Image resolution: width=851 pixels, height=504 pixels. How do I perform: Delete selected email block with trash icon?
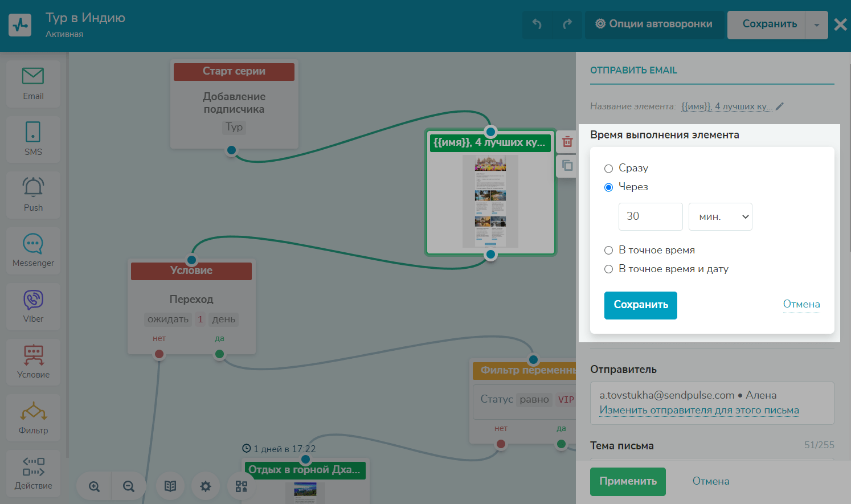tap(567, 142)
